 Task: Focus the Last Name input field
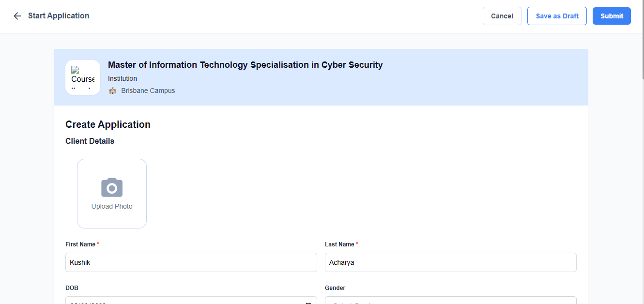(450, 262)
